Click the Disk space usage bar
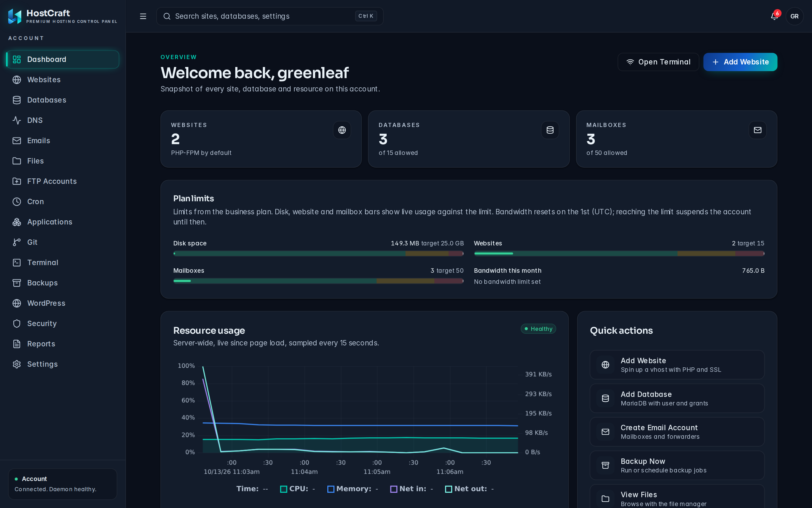Screen dimensions: 812x508 click(318, 254)
